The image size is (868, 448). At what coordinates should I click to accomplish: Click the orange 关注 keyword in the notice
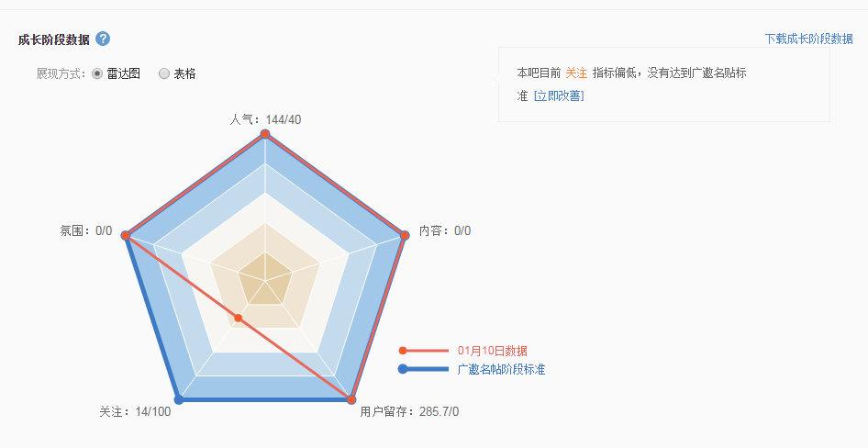[x=576, y=73]
